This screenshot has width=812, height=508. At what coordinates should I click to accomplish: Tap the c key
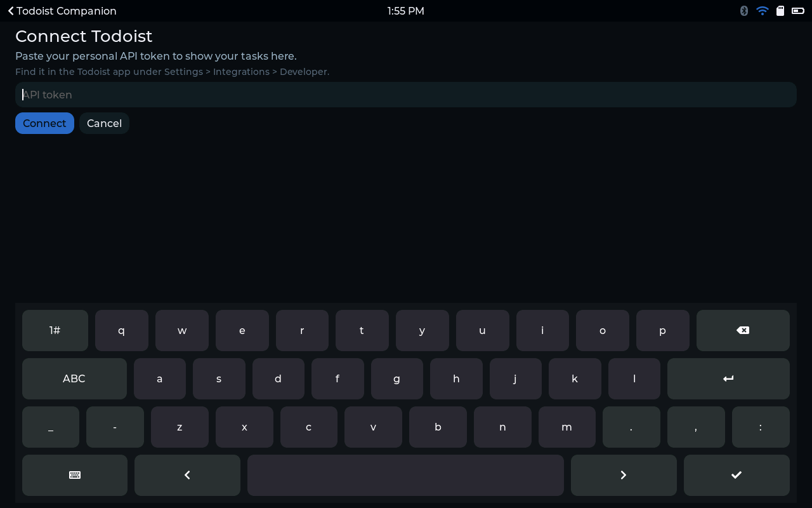(309, 427)
